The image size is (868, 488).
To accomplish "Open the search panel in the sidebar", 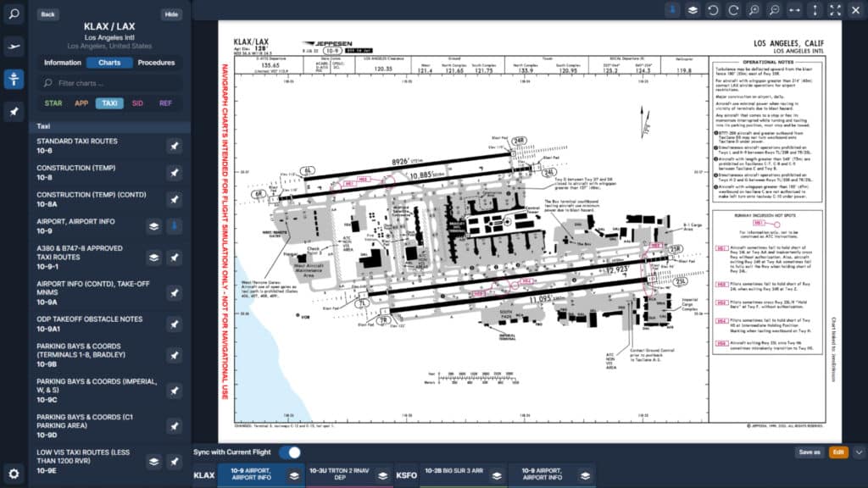I will [x=14, y=17].
